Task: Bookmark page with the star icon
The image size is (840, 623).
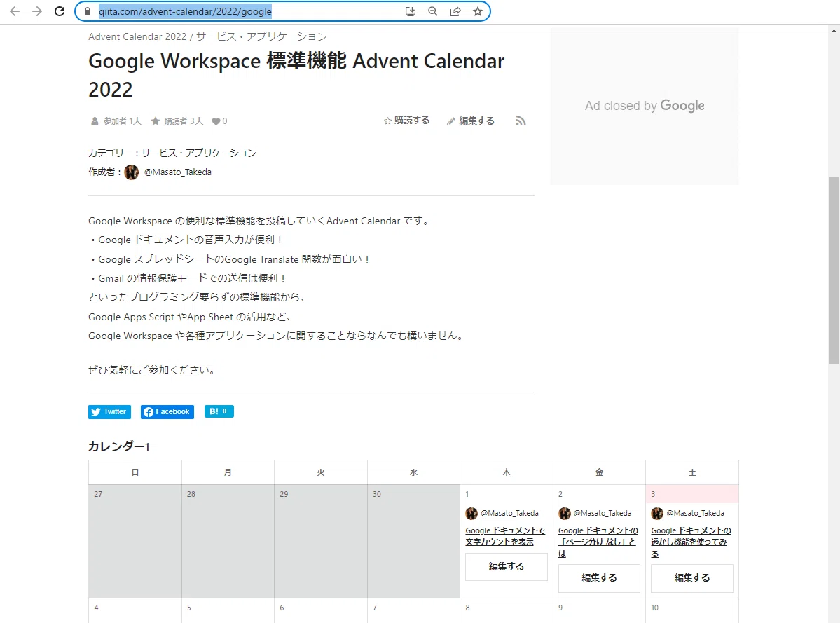Action: click(x=478, y=11)
